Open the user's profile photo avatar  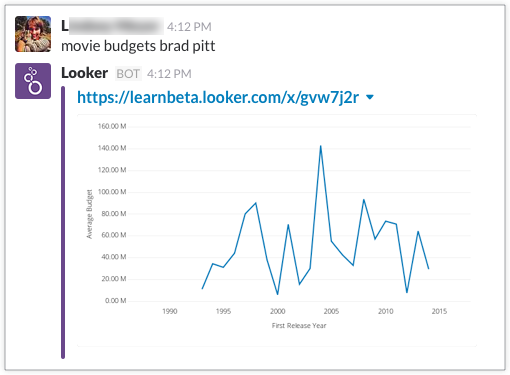(33, 34)
